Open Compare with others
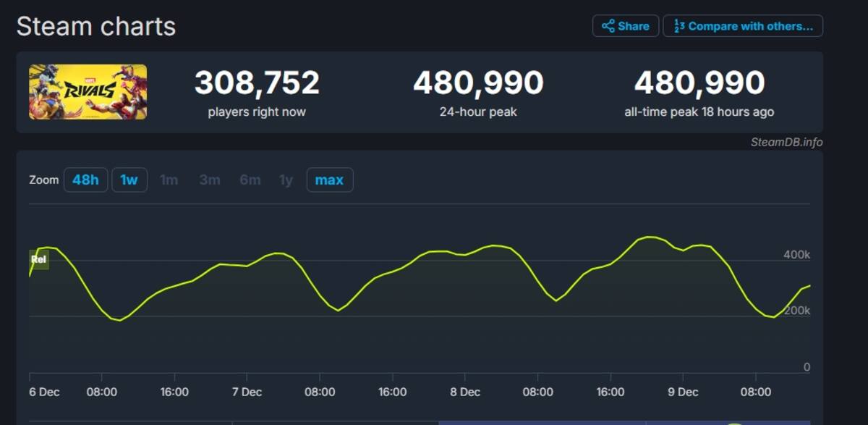This screenshot has width=868, height=425. 743,26
